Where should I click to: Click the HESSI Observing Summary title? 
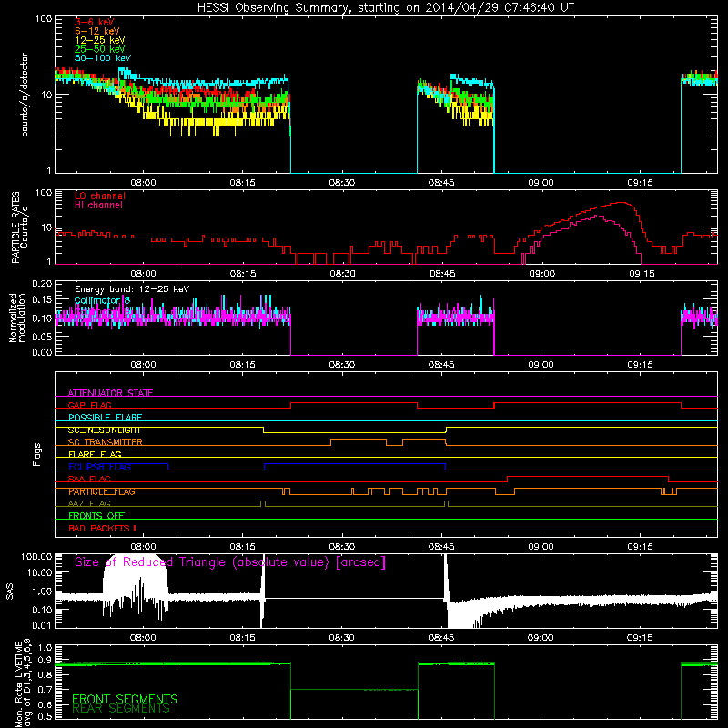pos(386,7)
